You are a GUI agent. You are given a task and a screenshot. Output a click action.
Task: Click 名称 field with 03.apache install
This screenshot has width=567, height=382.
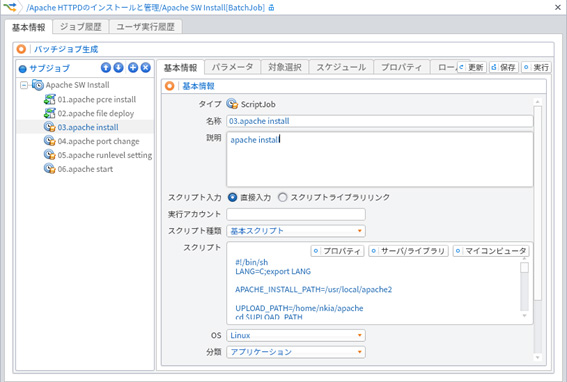[x=380, y=121]
